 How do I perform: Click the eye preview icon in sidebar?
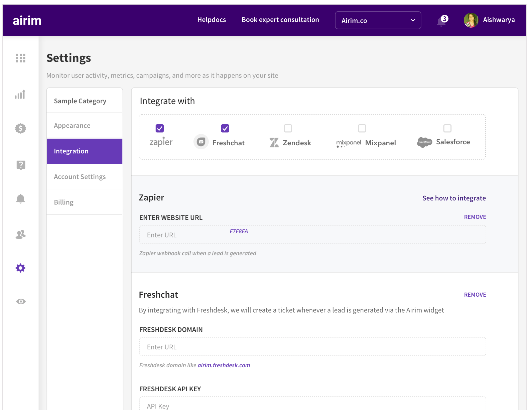[x=21, y=301]
